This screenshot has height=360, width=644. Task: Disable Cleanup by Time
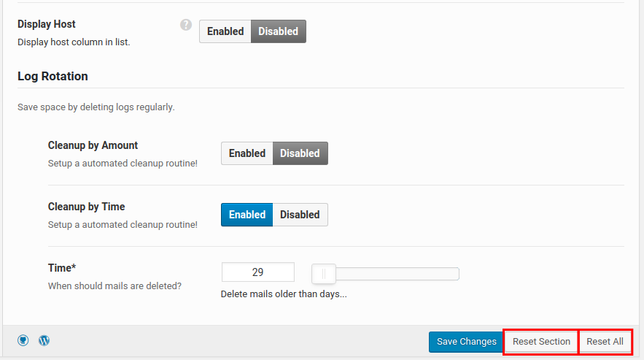pyautogui.click(x=300, y=215)
